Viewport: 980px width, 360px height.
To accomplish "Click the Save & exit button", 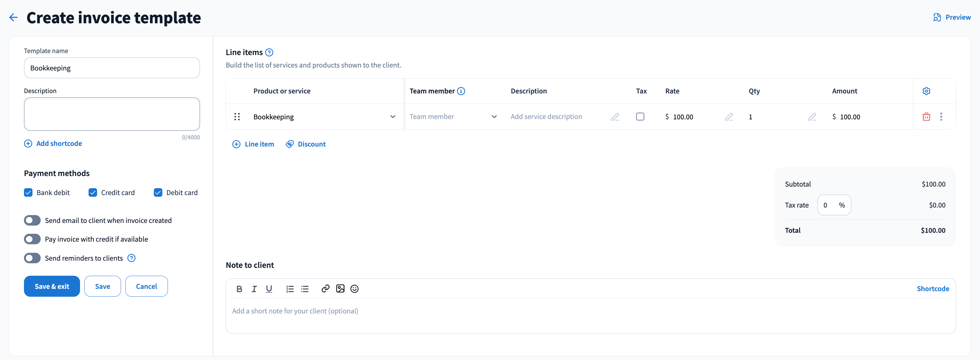I will (52, 286).
